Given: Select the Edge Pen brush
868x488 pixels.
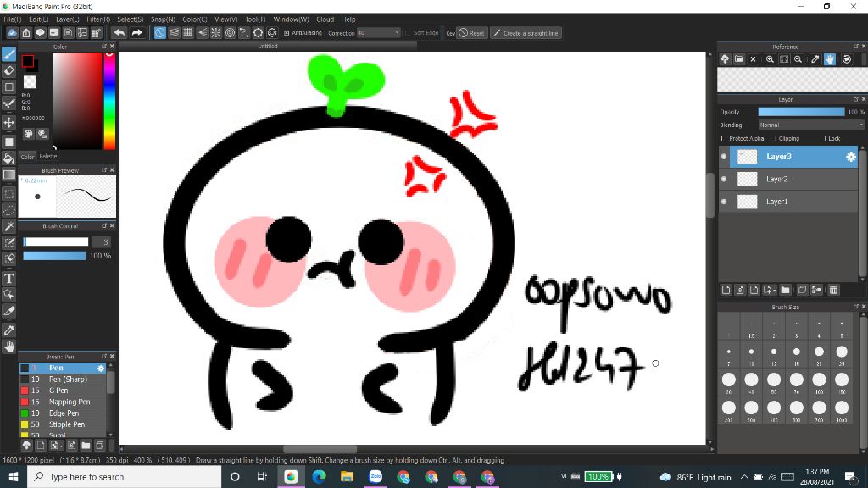Looking at the screenshot, I should tap(63, 413).
